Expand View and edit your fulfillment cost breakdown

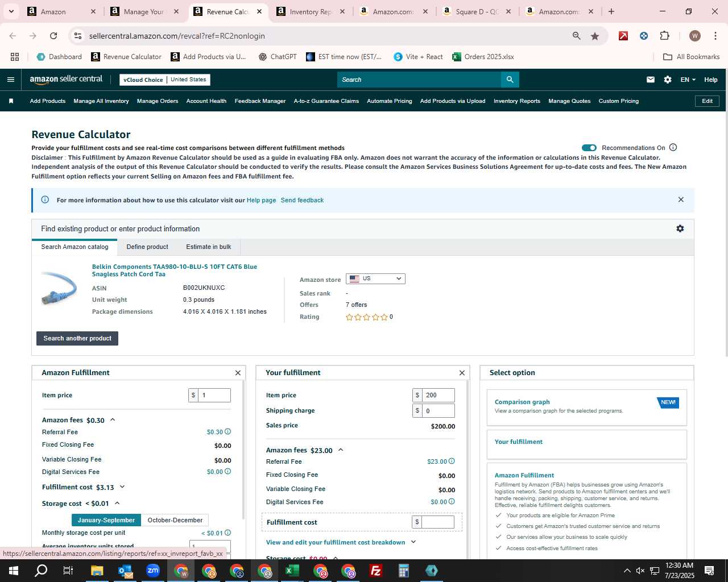tap(341, 542)
